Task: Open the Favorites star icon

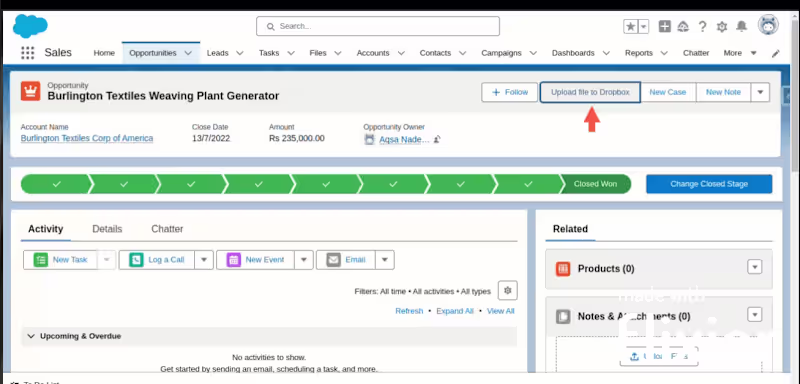Action: (631, 27)
